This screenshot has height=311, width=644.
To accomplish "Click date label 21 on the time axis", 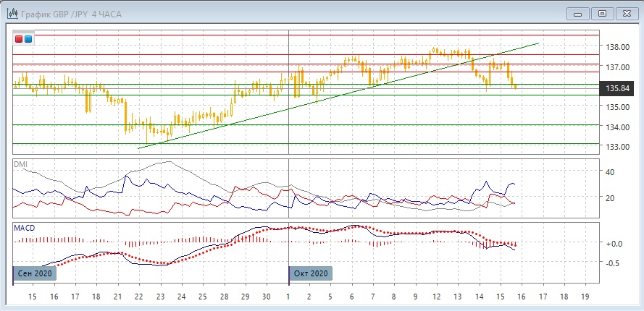I will (x=118, y=297).
